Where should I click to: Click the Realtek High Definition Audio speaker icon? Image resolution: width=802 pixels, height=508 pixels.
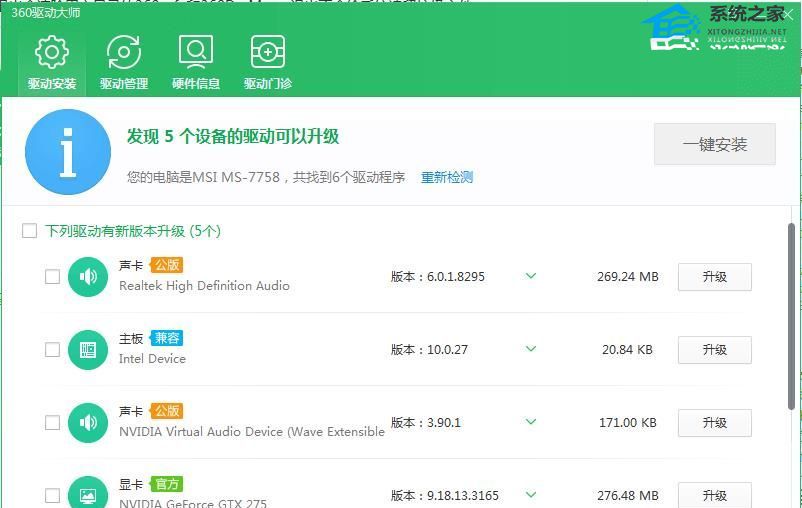coord(88,277)
